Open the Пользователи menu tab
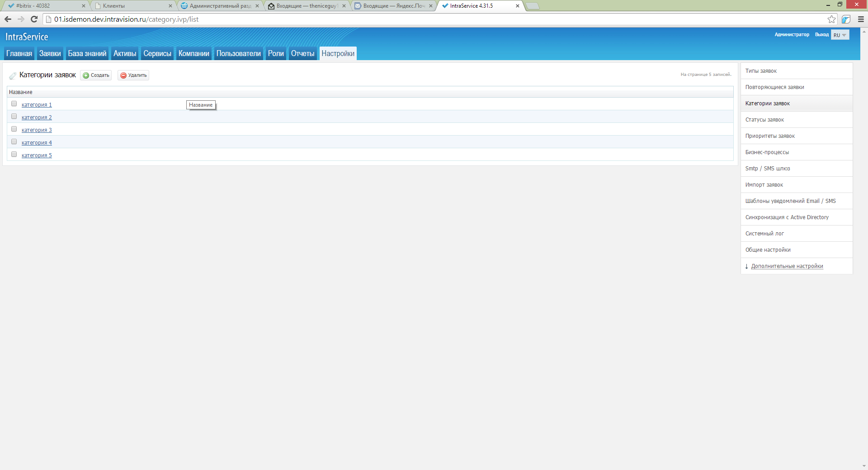This screenshot has width=868, height=470. (x=239, y=53)
